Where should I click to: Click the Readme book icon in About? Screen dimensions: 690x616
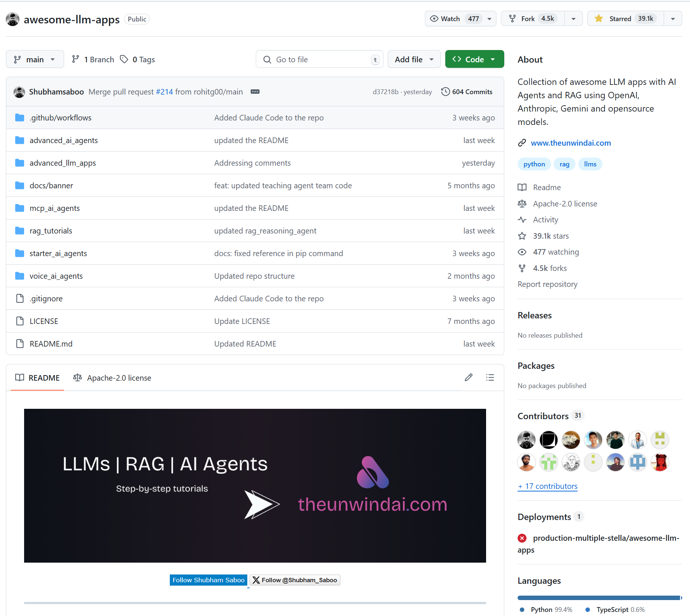pyautogui.click(x=522, y=187)
